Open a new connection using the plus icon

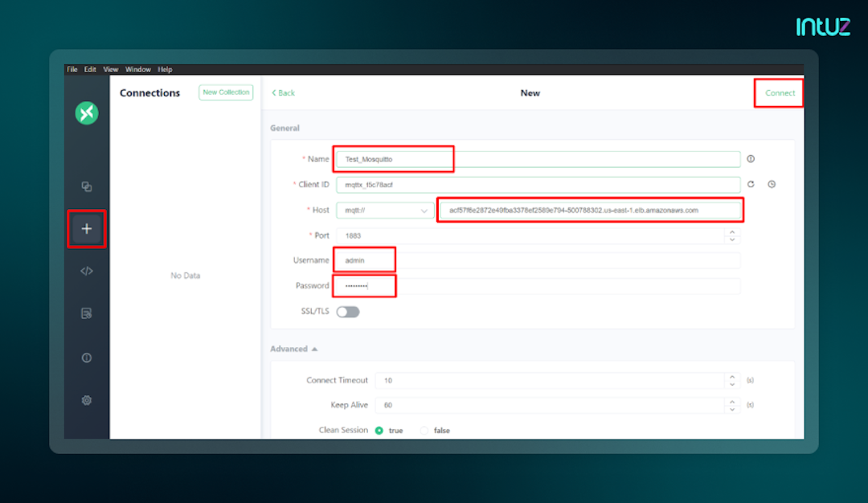tap(86, 229)
